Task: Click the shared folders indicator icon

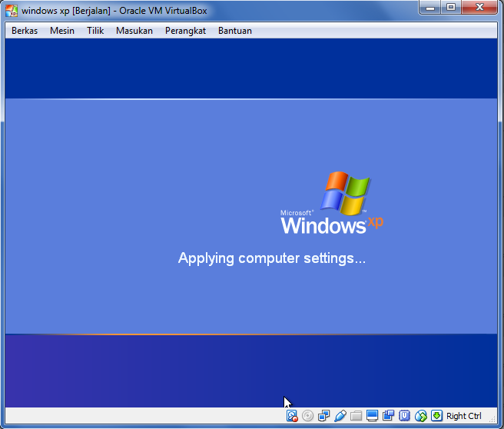Action: tap(356, 416)
